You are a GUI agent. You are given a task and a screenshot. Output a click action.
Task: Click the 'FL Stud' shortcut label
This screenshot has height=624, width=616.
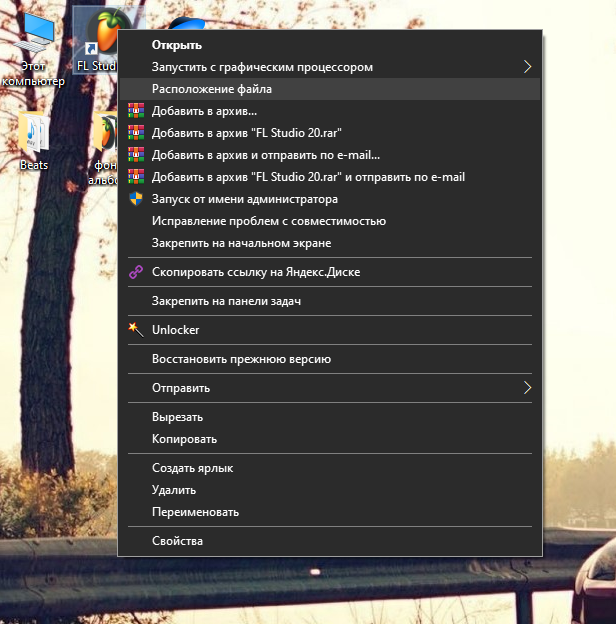[x=97, y=66]
